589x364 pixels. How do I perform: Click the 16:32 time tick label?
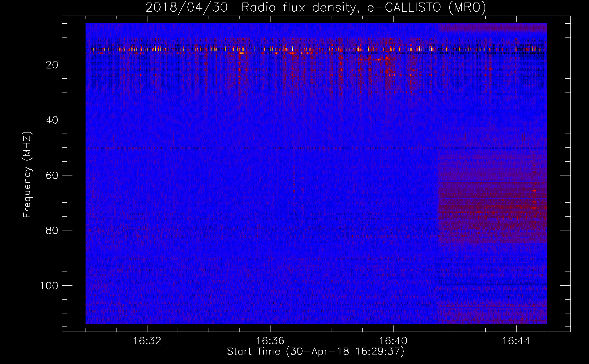pyautogui.click(x=147, y=341)
